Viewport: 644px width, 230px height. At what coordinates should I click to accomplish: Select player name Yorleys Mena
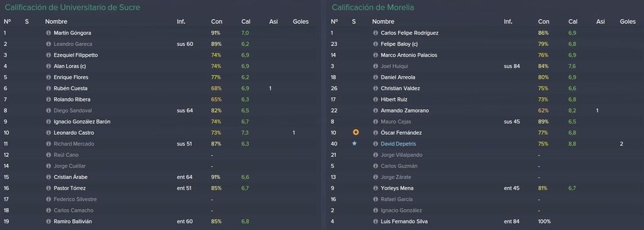(x=397, y=188)
